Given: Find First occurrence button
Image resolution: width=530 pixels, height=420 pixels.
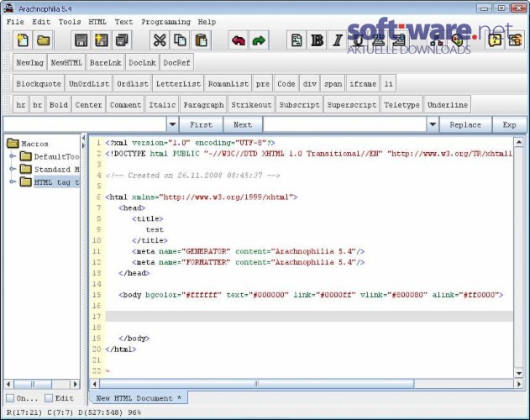Looking at the screenshot, I should (201, 124).
